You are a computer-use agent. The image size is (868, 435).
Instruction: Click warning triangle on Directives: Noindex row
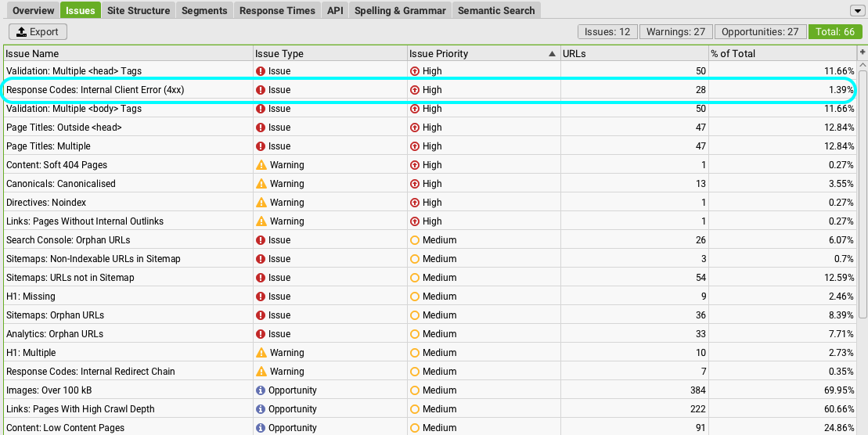coord(261,203)
